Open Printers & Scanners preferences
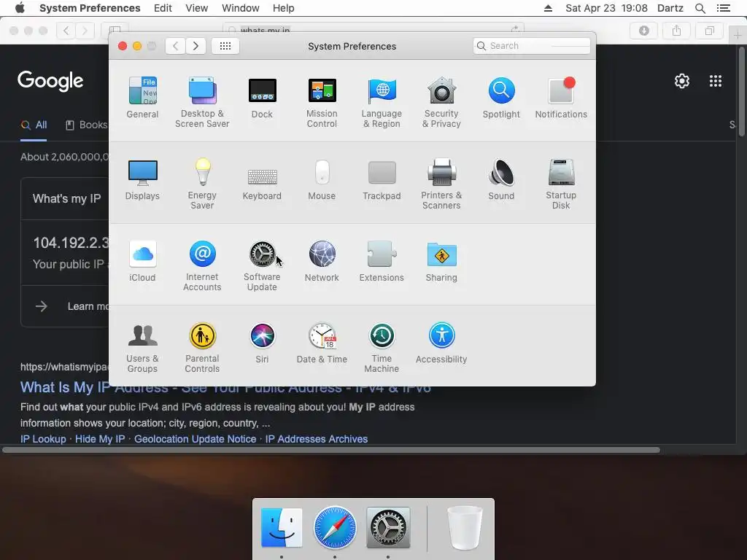Screen dimensions: 747x560 coord(441,184)
